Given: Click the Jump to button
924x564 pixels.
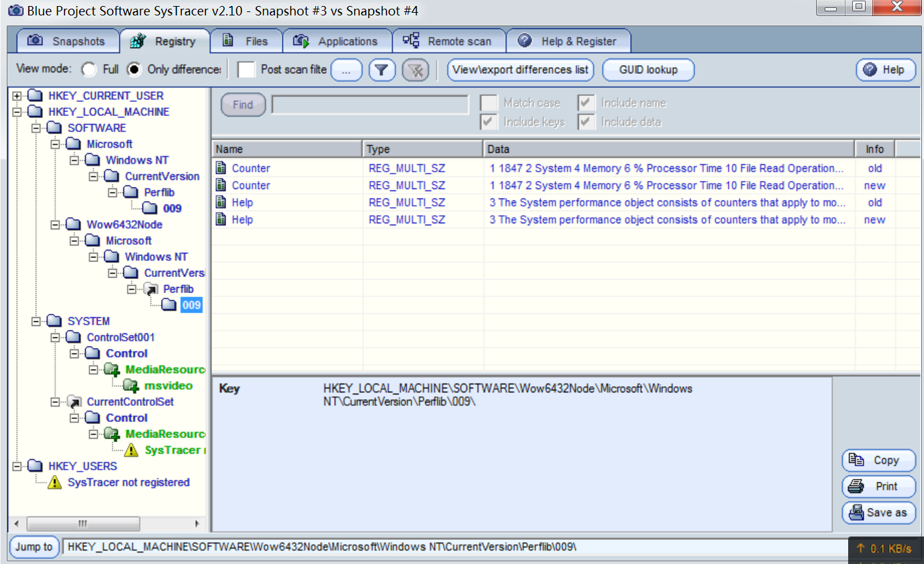Looking at the screenshot, I should coord(34,547).
